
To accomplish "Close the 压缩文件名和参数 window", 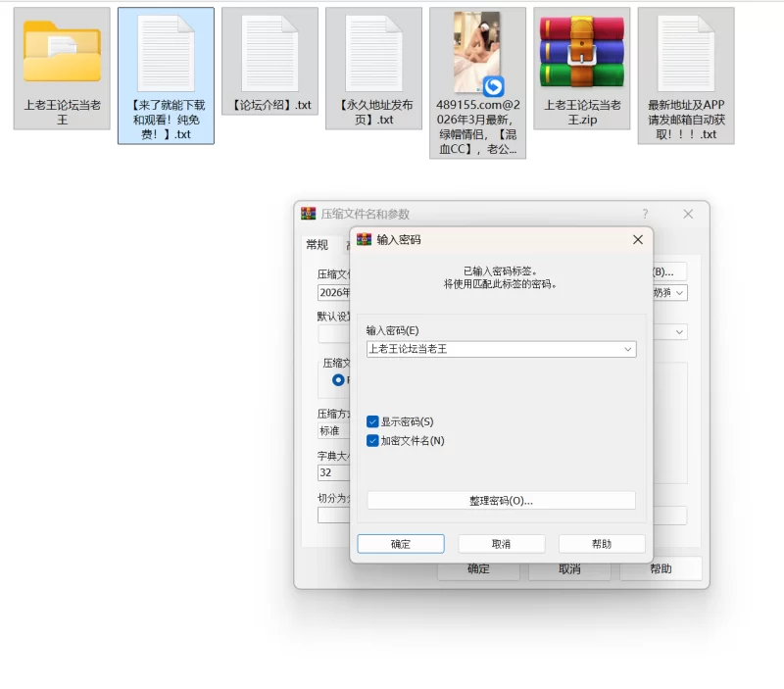I will [688, 214].
